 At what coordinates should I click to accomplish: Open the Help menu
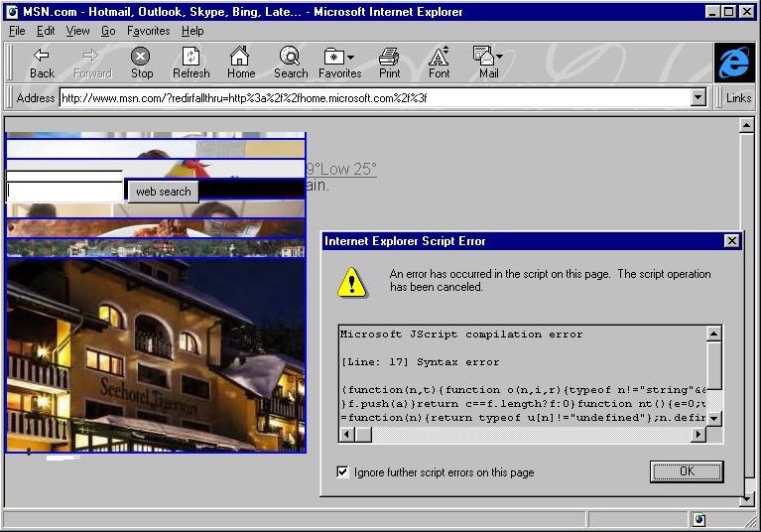tap(191, 31)
